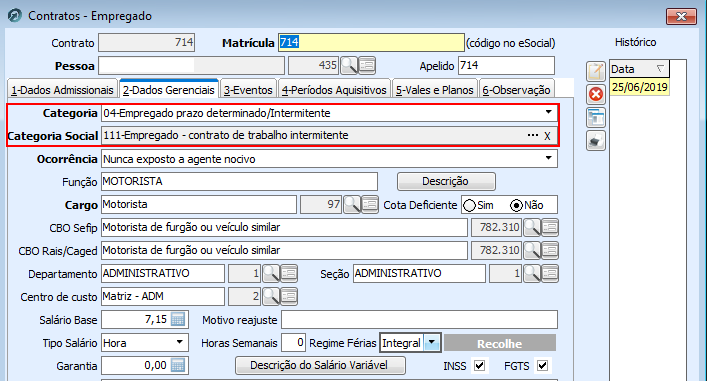Open the 3-Eventos tab
This screenshot has height=381, width=709.
[248, 90]
